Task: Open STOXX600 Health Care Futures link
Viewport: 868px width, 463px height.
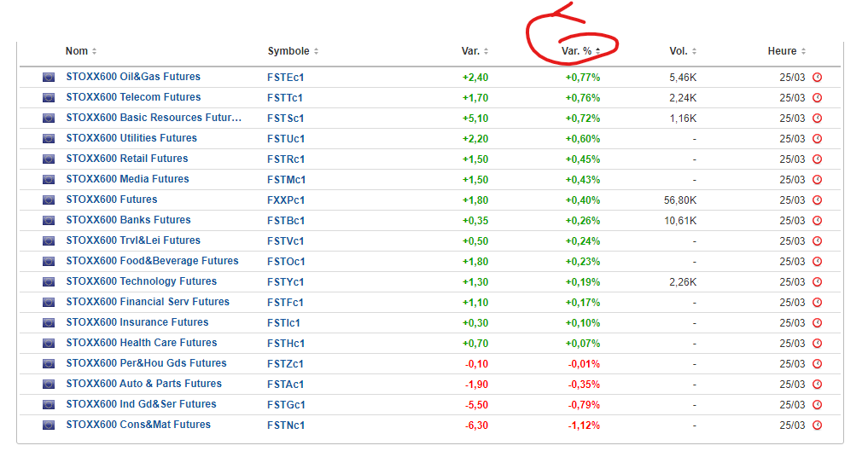Action: 141,343
